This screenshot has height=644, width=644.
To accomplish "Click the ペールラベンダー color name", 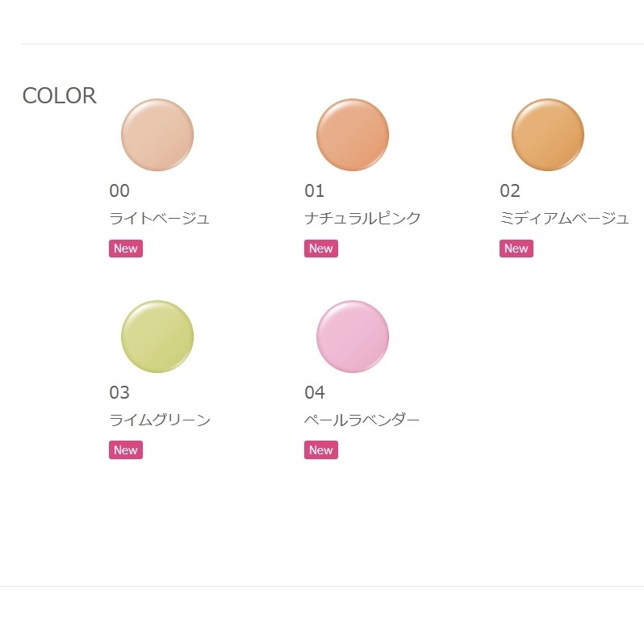I will [362, 420].
